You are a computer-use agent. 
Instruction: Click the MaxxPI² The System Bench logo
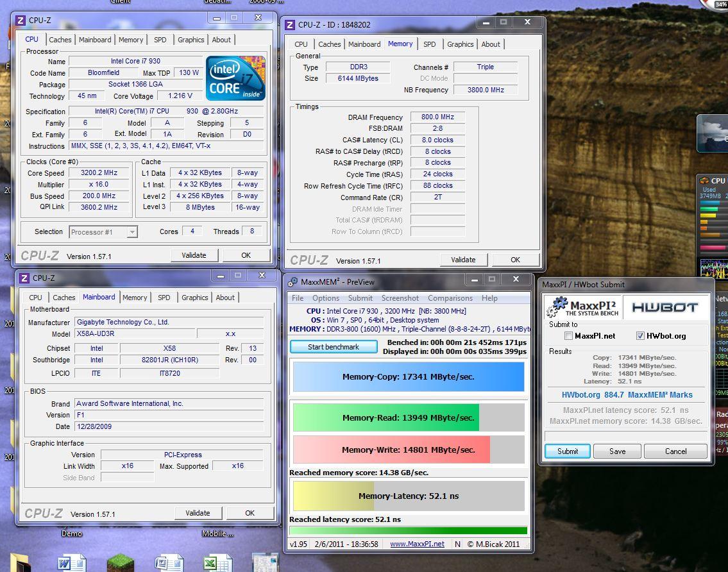tap(582, 307)
